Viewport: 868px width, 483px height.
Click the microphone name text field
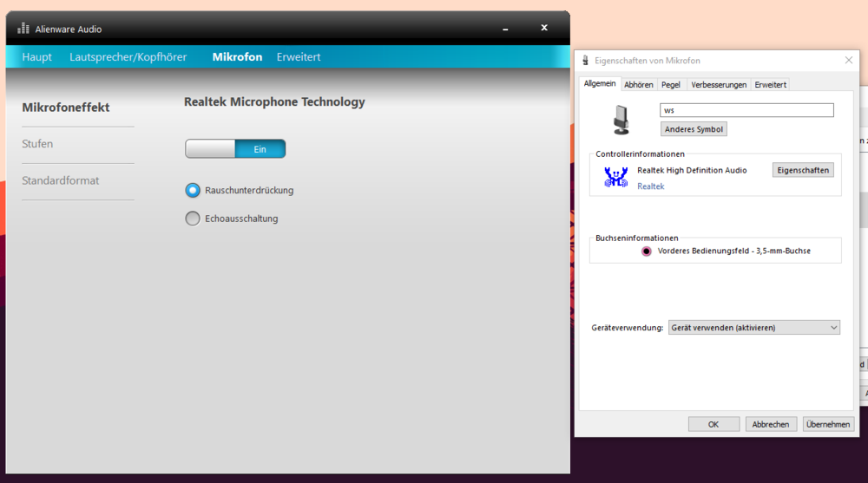(x=746, y=110)
